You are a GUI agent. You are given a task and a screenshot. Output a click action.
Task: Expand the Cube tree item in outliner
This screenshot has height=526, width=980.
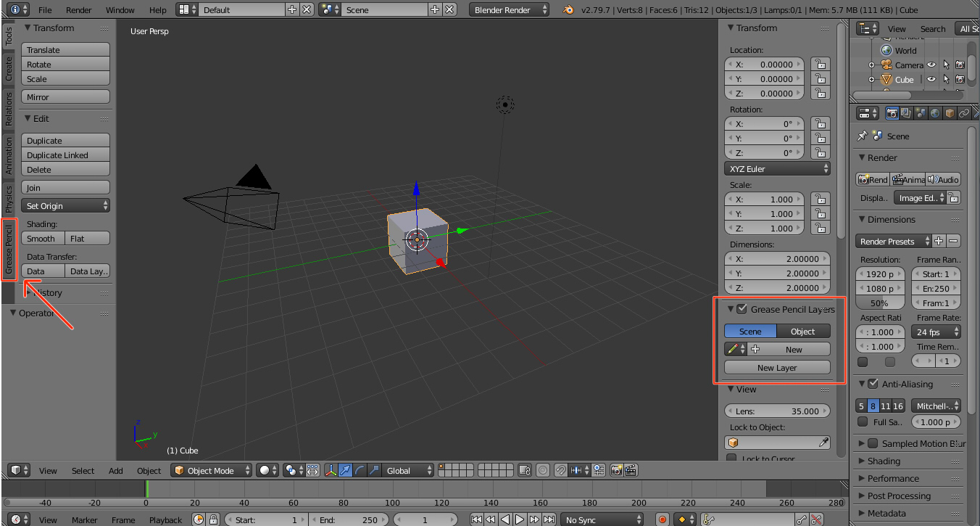(872, 80)
